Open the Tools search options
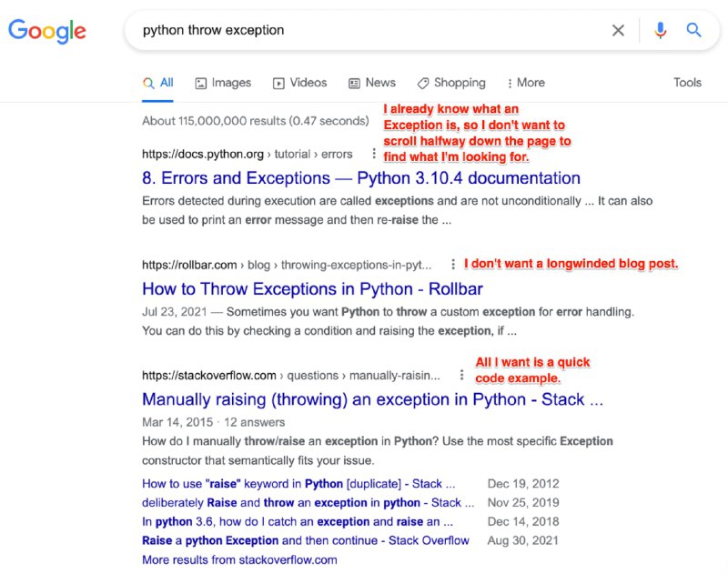Image resolution: width=728 pixels, height=574 pixels. point(687,83)
